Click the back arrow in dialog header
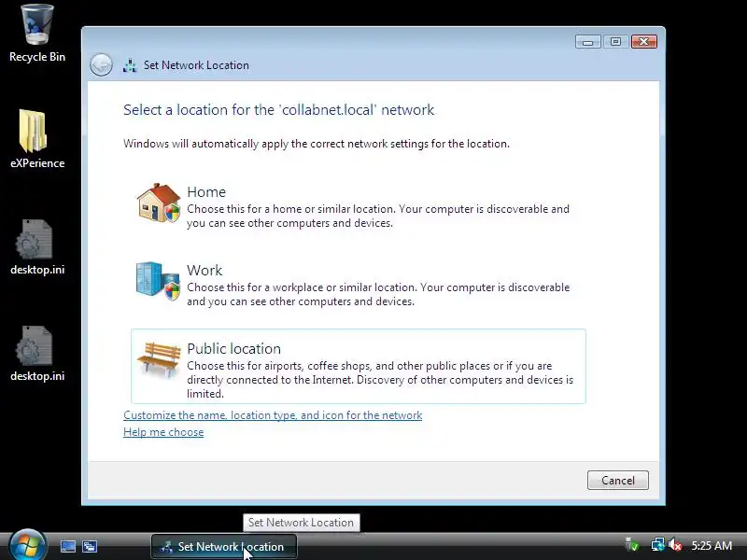 101,64
